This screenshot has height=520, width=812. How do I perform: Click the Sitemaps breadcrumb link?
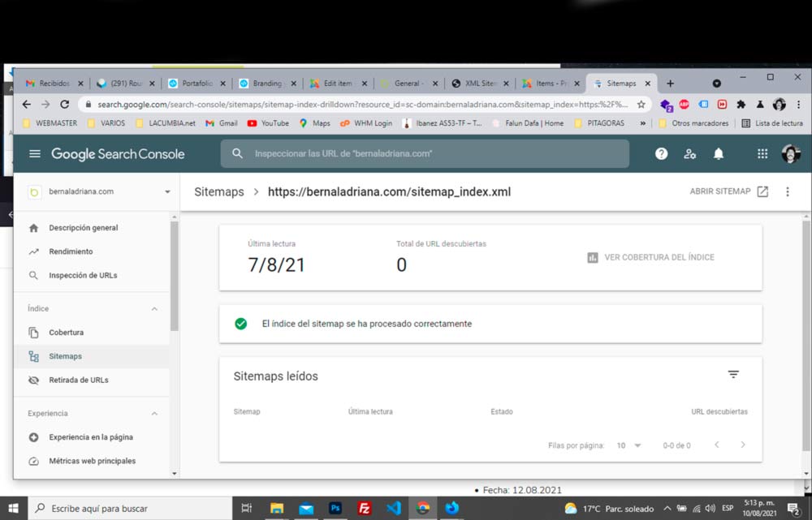tap(218, 192)
